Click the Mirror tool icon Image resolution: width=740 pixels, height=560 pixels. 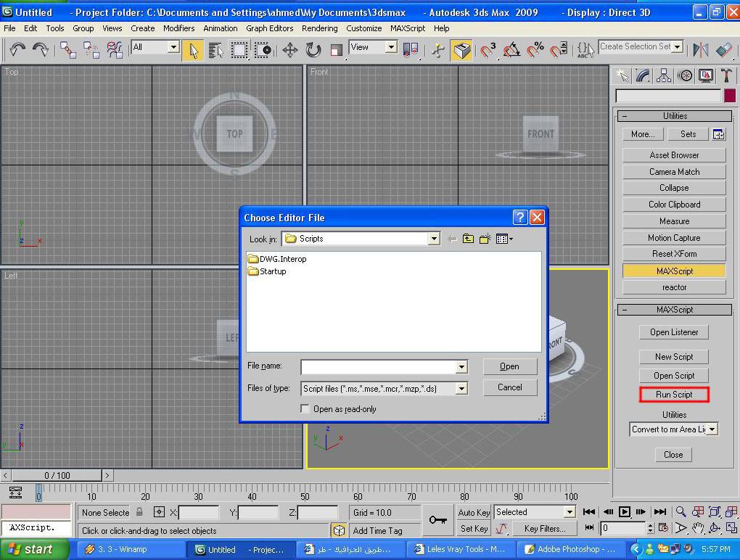(x=701, y=50)
